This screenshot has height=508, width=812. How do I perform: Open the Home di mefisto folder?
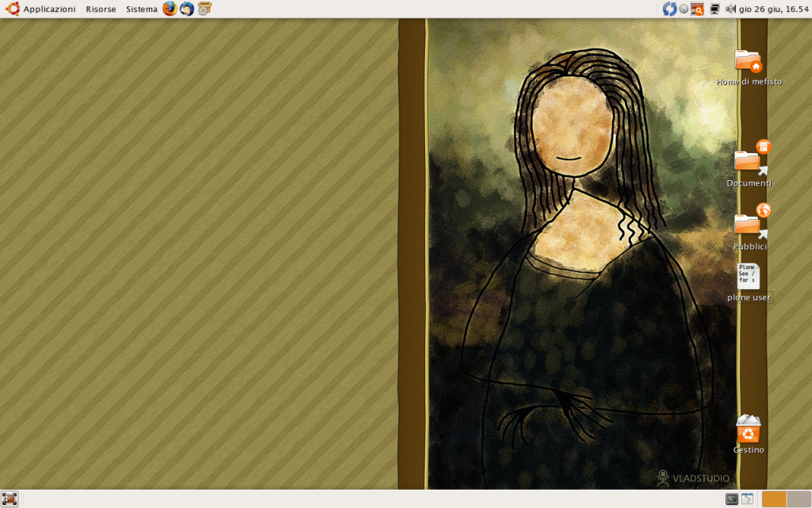click(748, 60)
